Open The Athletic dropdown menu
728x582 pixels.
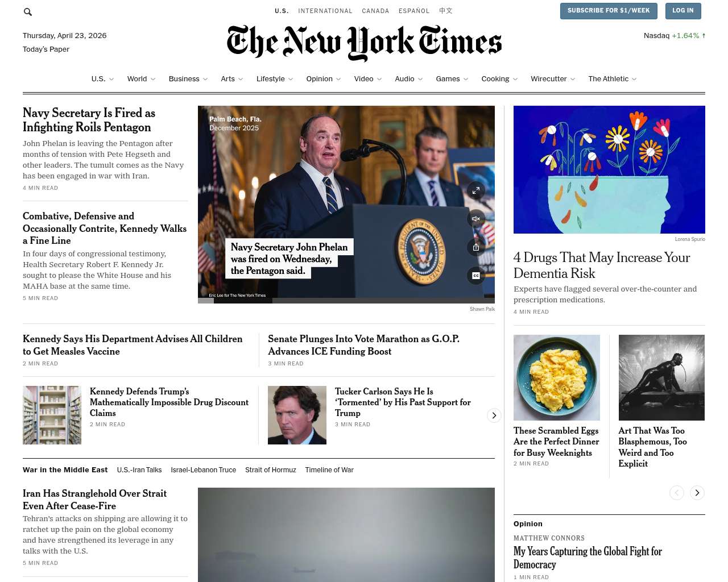[613, 79]
